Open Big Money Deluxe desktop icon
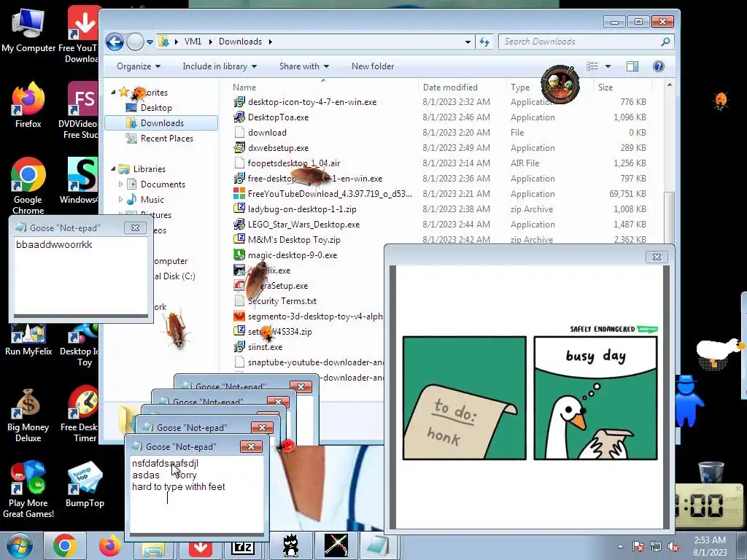Image resolution: width=747 pixels, height=560 pixels. tap(28, 416)
